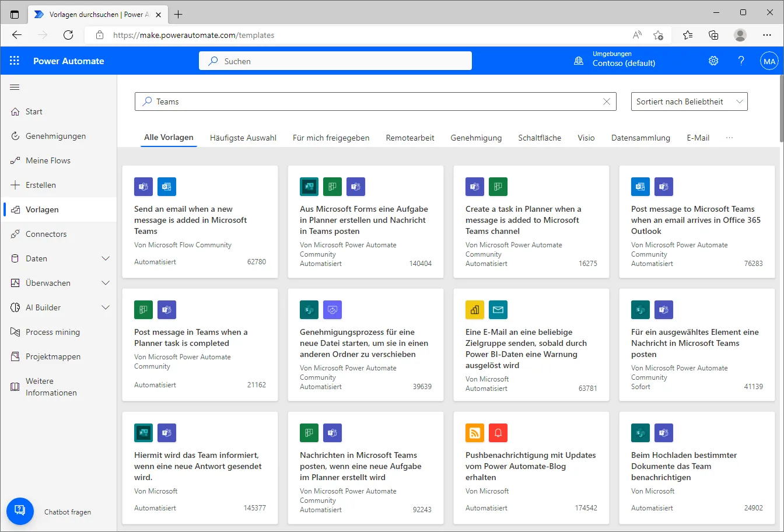Click the Erstellen plus icon
Viewport: 784px width, 532px height.
pyautogui.click(x=15, y=185)
